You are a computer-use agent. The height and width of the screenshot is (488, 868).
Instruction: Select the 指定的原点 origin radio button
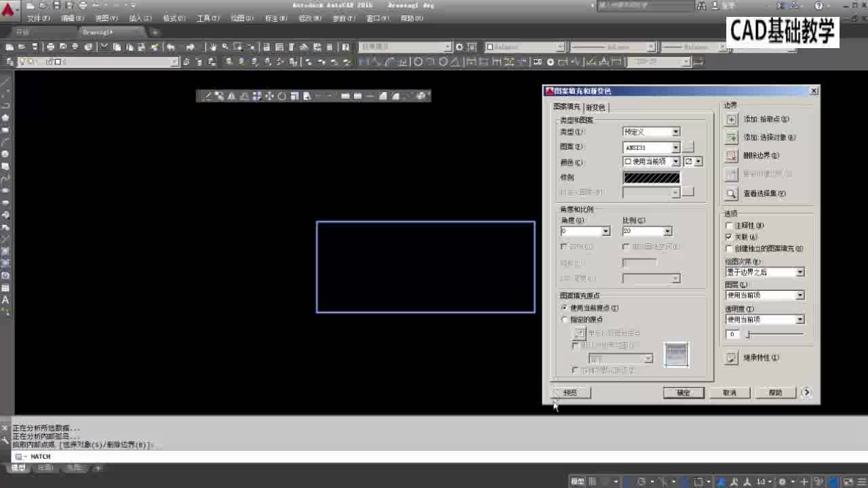[564, 319]
